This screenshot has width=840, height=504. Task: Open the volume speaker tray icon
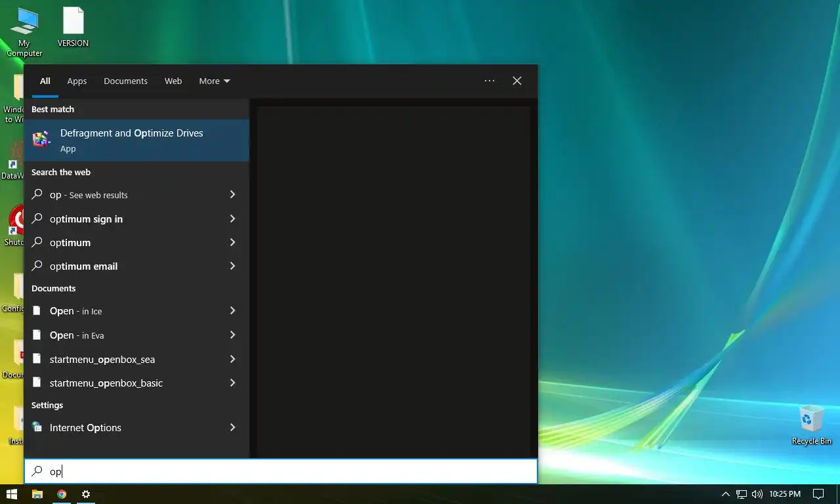pos(757,494)
